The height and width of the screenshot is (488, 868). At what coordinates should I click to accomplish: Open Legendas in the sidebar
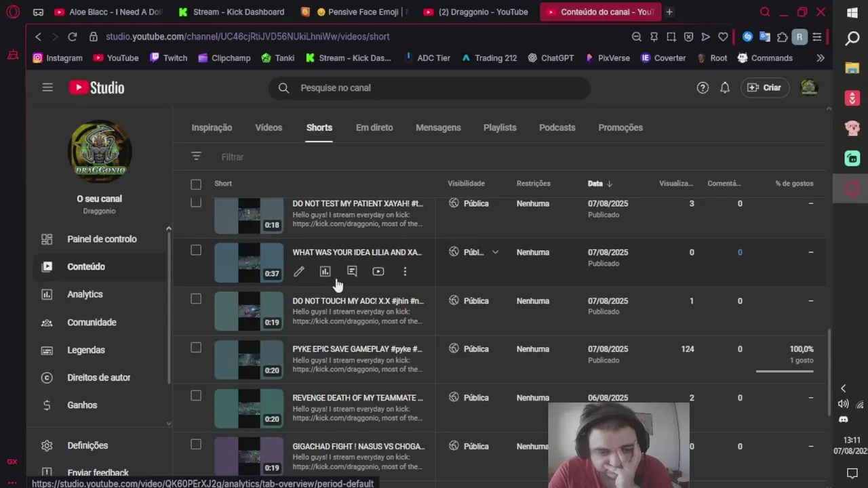(99, 350)
